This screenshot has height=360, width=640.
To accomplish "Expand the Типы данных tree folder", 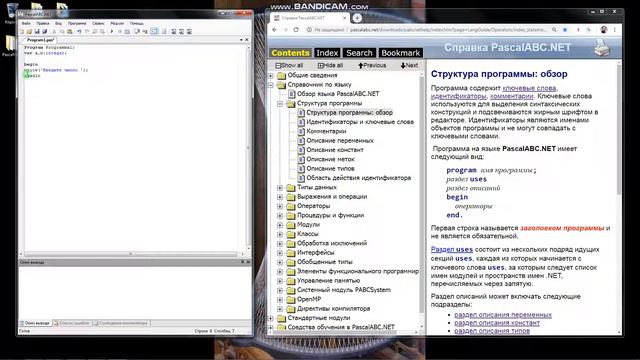I will pos(280,188).
